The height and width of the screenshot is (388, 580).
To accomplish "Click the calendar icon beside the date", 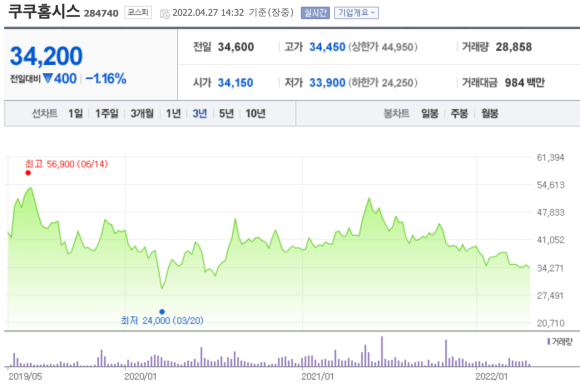I will click(x=165, y=14).
